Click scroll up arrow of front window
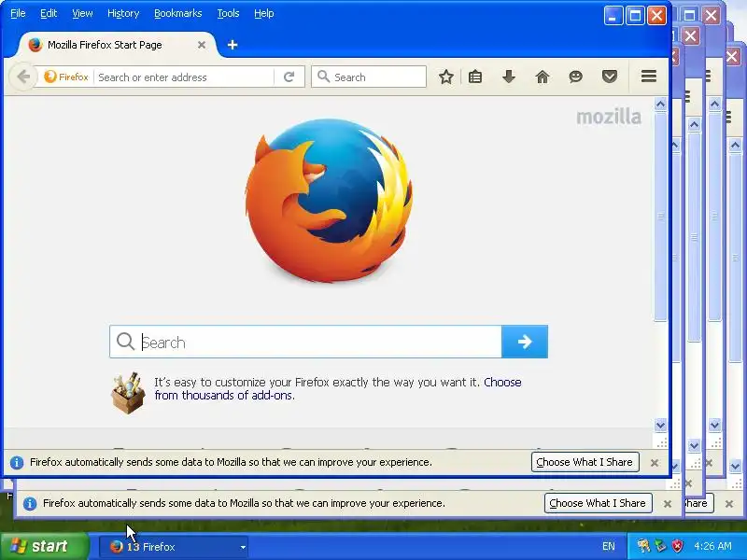Image resolution: width=747 pixels, height=560 pixels. 660,105
